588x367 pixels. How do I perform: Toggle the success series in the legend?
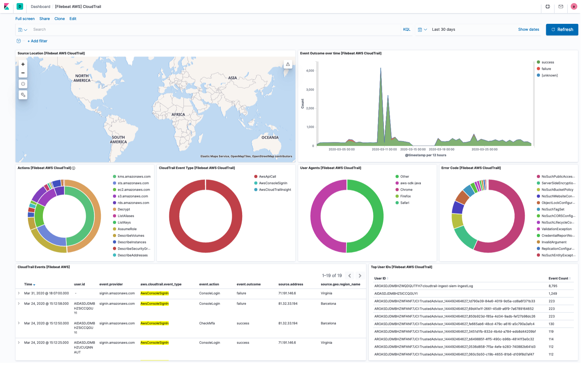click(x=549, y=62)
